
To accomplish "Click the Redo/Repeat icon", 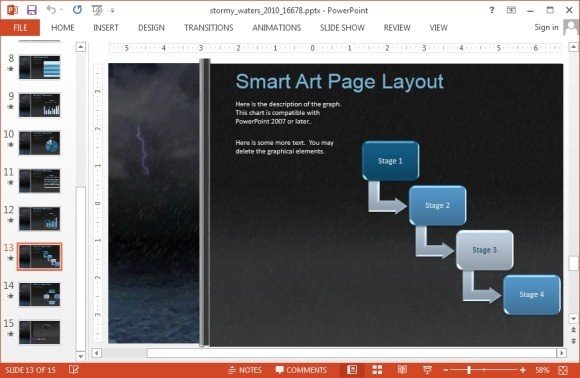I will pos(77,10).
